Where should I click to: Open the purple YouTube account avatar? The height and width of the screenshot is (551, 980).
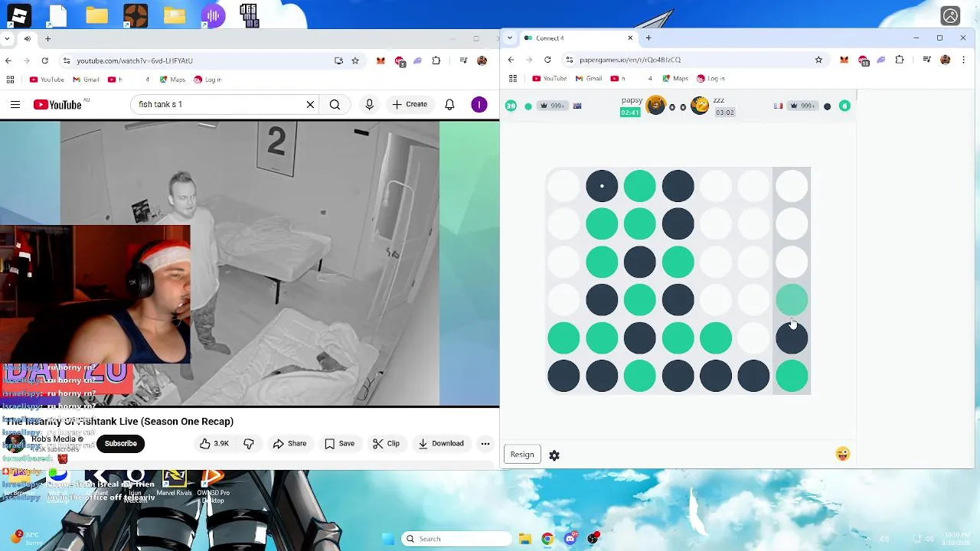coord(479,104)
